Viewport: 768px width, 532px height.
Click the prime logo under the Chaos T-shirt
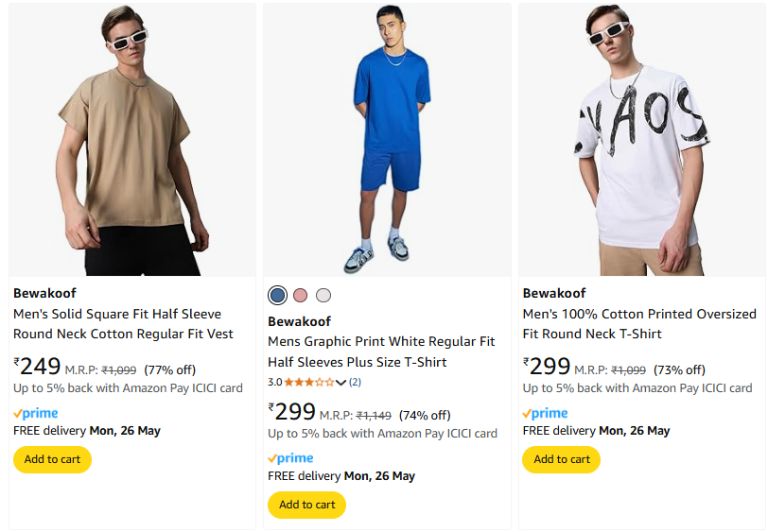[x=545, y=414]
